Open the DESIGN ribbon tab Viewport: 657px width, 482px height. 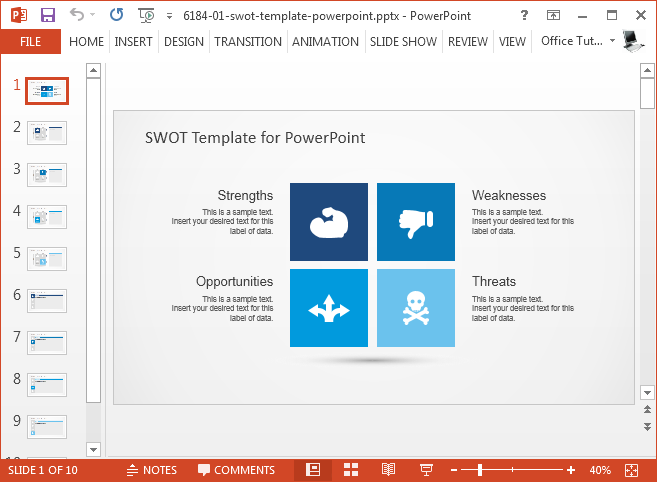184,41
